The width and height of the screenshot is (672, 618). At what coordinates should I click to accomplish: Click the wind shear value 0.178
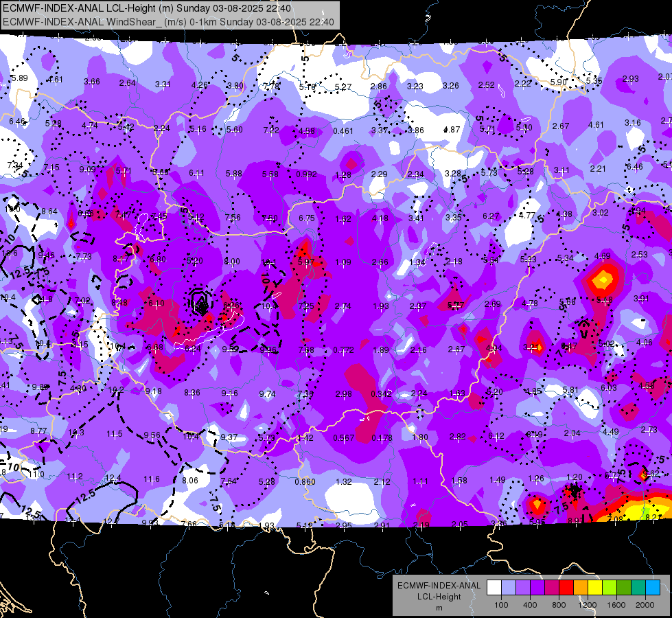[382, 438]
